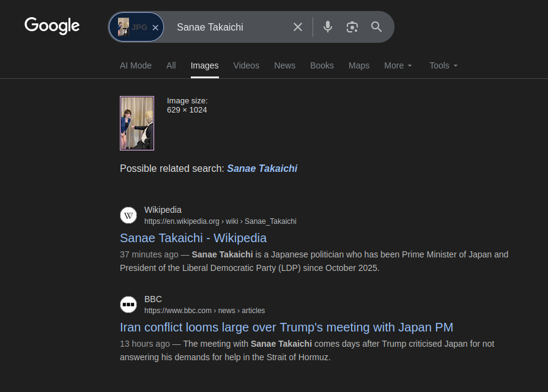This screenshot has height=392, width=548.
Task: Open the uploaded image preview thumbnail
Action: pyautogui.click(x=137, y=124)
